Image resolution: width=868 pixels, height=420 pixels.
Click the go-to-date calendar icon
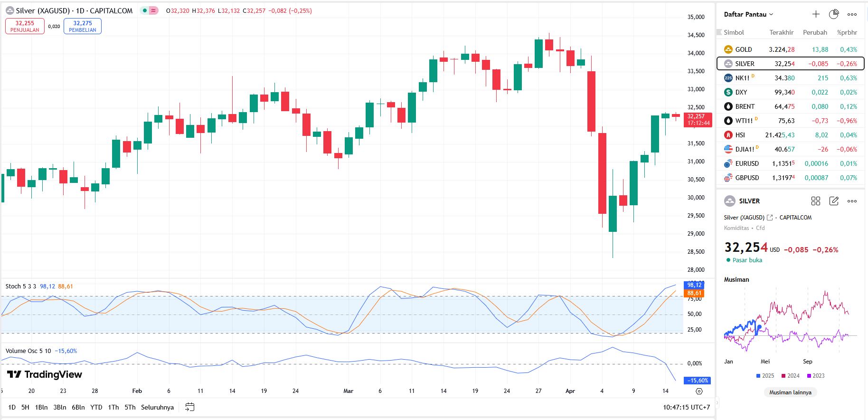190,407
